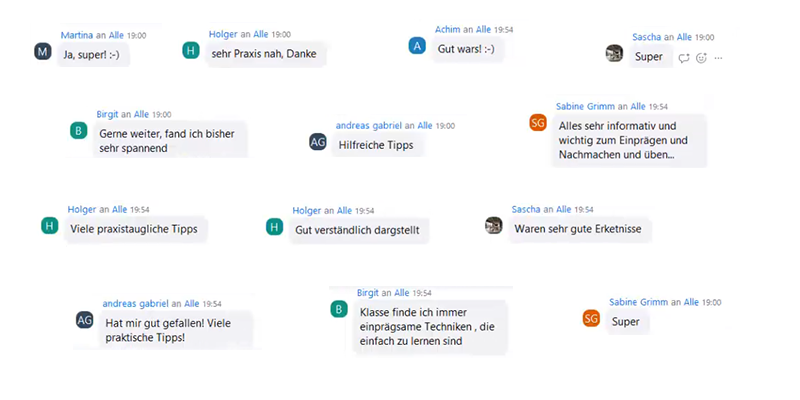Click the H avatar beside sehr Praxis nah
Viewport: 800px width, 400px height.
click(191, 50)
